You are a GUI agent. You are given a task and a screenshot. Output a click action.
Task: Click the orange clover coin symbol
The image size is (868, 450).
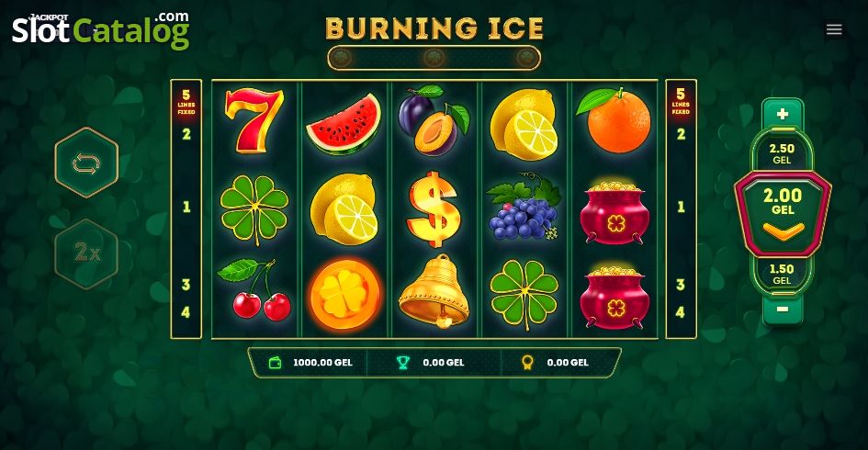coord(344,295)
